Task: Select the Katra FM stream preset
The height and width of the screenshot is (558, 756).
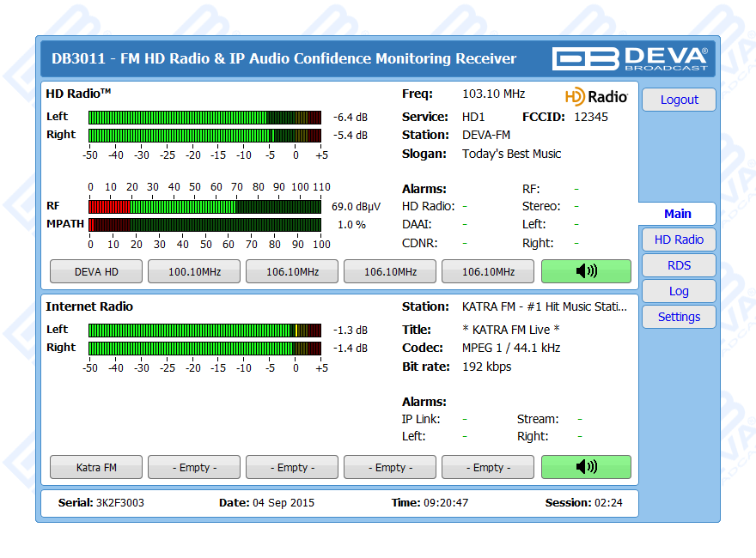Action: coord(96,467)
